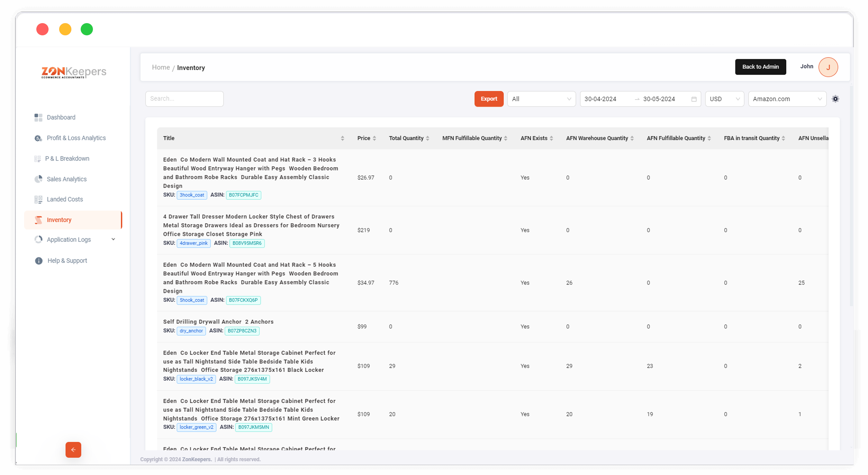Sort table by Price column arrows
Viewport: 868px width, 475px height.
click(x=374, y=138)
